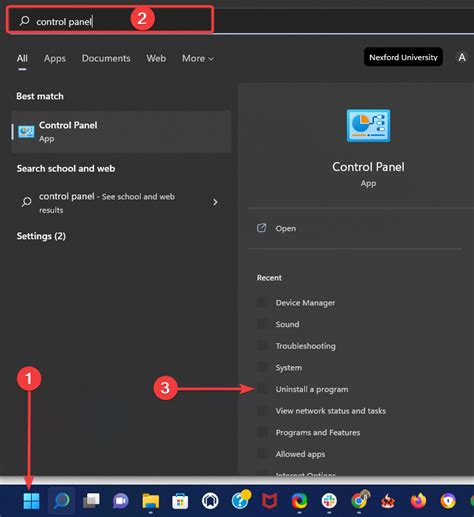Open Microsoft Edge from the taskbar

tap(299, 501)
